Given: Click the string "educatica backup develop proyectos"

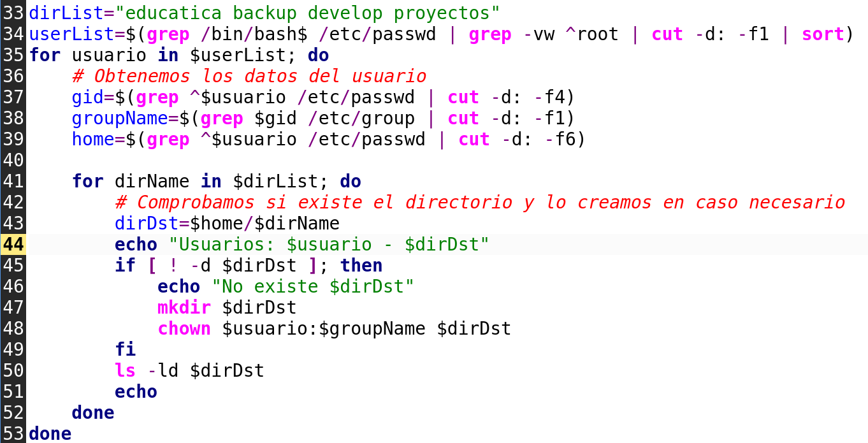Looking at the screenshot, I should 308,13.
